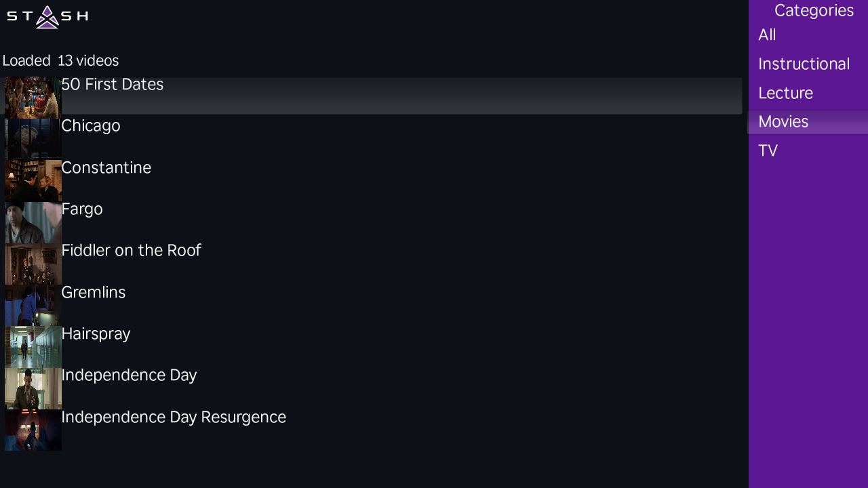
Task: Switch to the Lecture category
Action: [785, 94]
